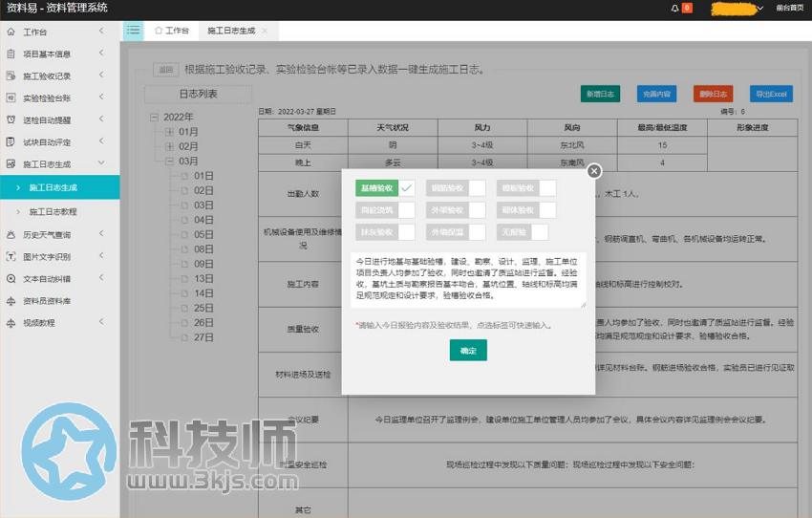Click the notification bell icon in the header
The height and width of the screenshot is (518, 812).
pos(674,9)
